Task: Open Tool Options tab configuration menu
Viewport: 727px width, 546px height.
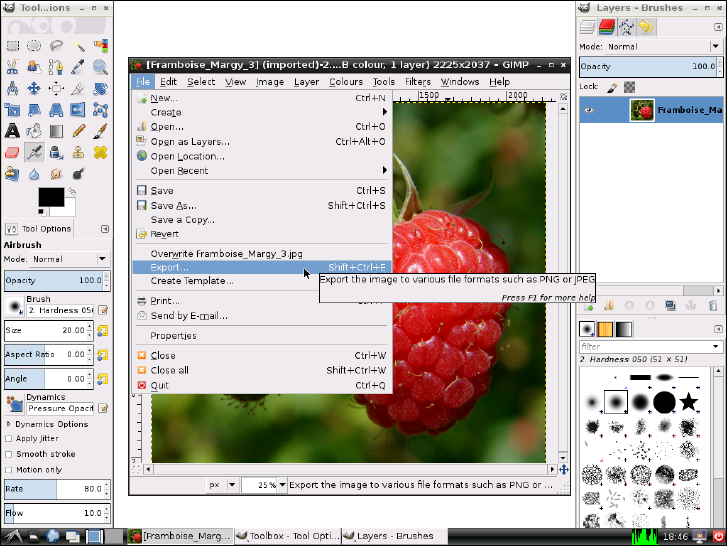Action: click(105, 229)
